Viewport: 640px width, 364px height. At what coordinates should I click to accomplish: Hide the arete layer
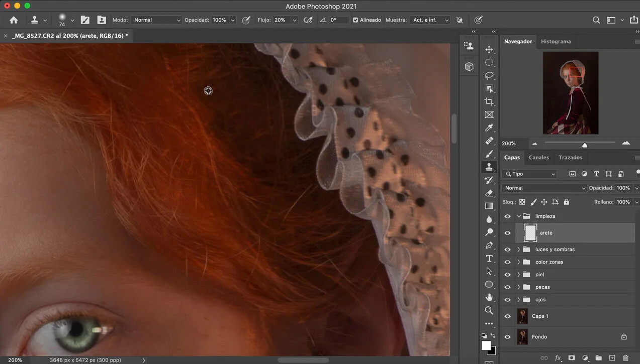[x=507, y=233]
